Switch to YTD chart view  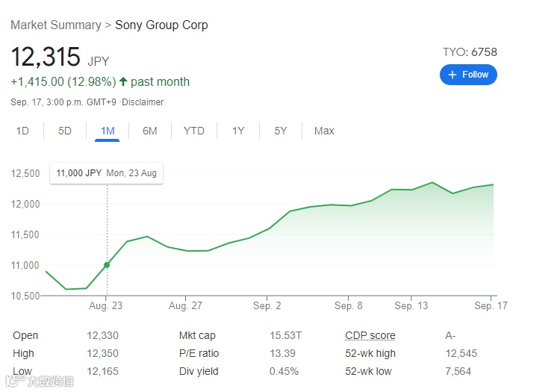click(x=194, y=131)
